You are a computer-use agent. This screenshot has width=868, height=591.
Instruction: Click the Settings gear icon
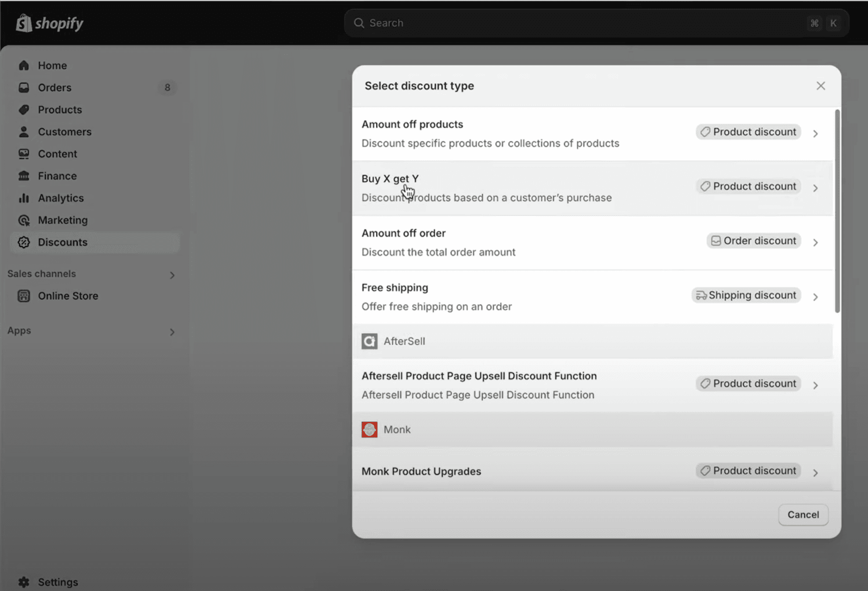click(x=24, y=582)
